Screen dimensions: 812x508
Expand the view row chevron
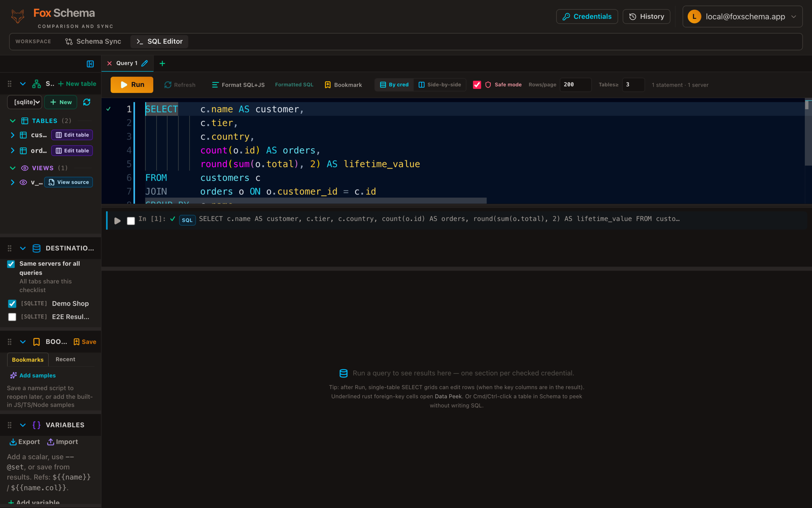[12, 182]
